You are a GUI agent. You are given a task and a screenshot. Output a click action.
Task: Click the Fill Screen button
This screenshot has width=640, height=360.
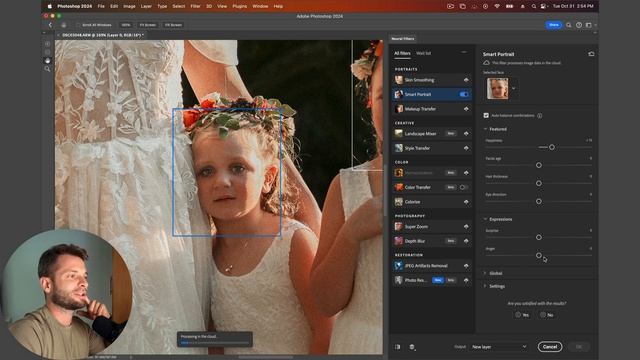(173, 25)
